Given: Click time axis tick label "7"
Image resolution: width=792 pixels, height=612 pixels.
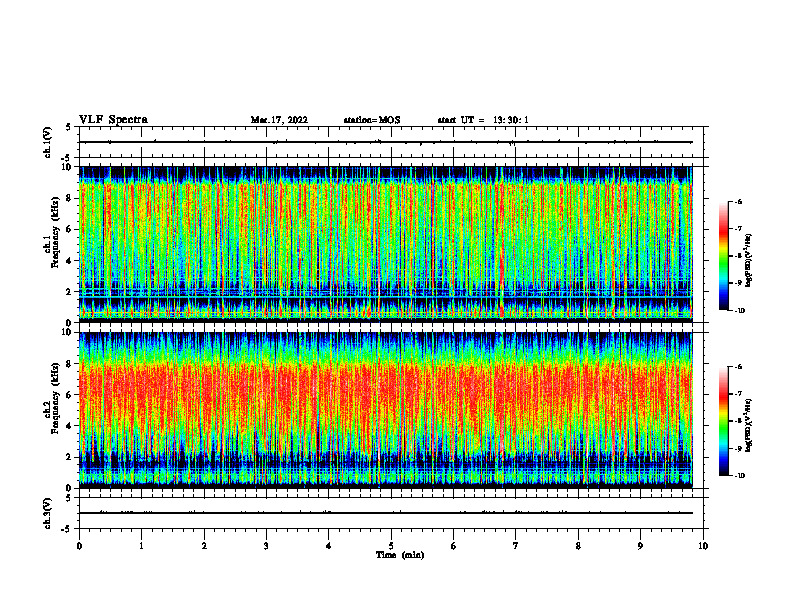Looking at the screenshot, I should click(516, 546).
